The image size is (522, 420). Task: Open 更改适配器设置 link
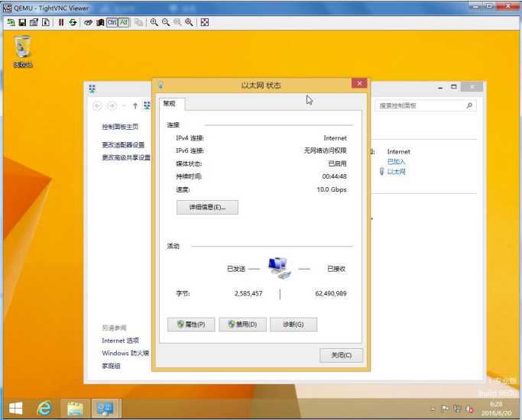point(123,144)
